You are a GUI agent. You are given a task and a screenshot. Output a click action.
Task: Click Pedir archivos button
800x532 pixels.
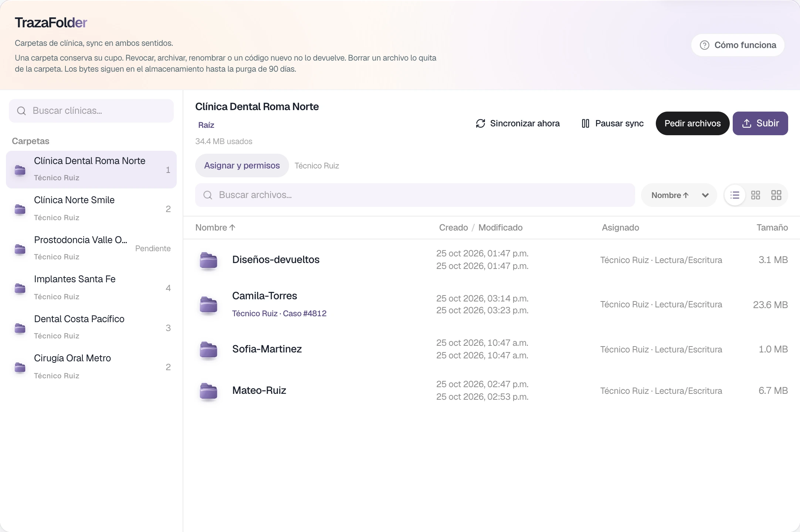pos(692,123)
